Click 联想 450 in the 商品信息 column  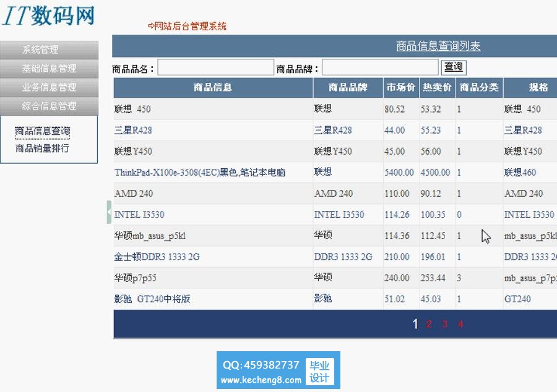[132, 109]
